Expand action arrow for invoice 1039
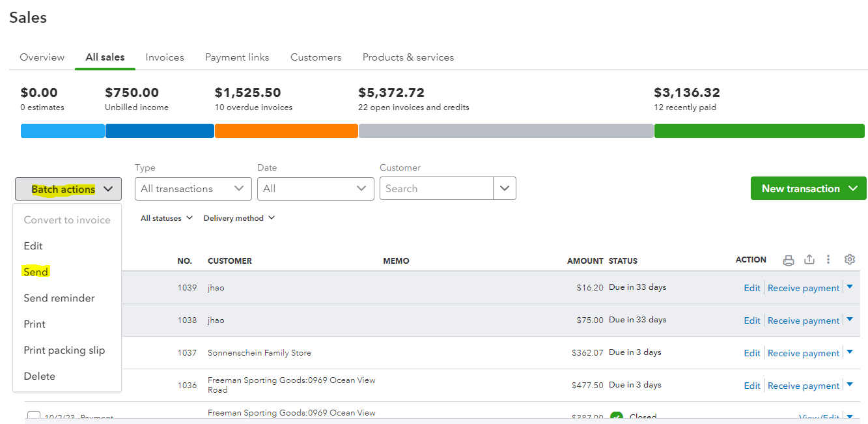The image size is (868, 424). pyautogui.click(x=849, y=287)
